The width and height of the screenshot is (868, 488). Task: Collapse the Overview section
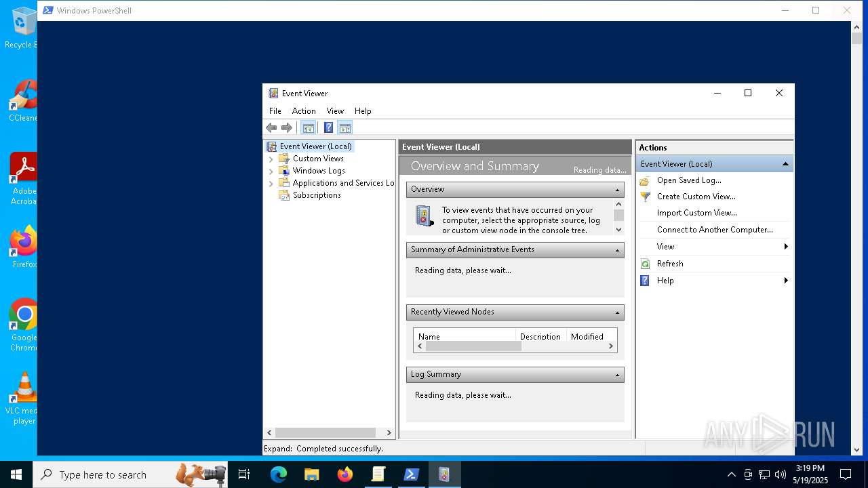click(x=618, y=190)
